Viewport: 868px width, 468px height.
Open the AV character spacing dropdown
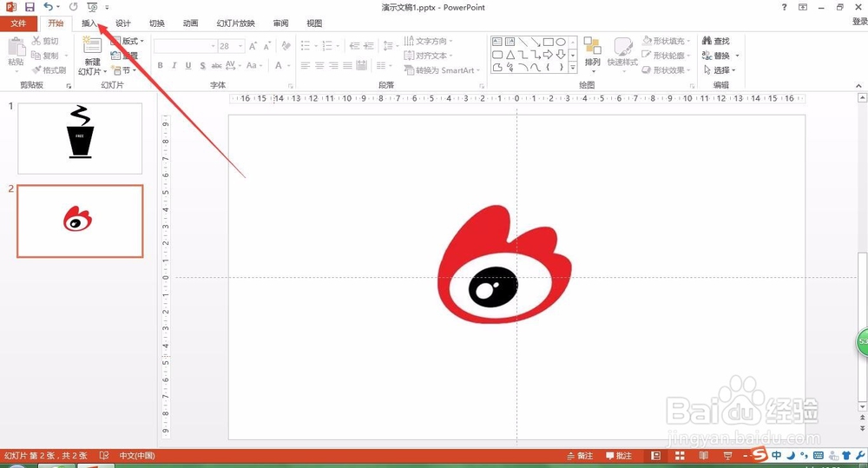pos(233,65)
